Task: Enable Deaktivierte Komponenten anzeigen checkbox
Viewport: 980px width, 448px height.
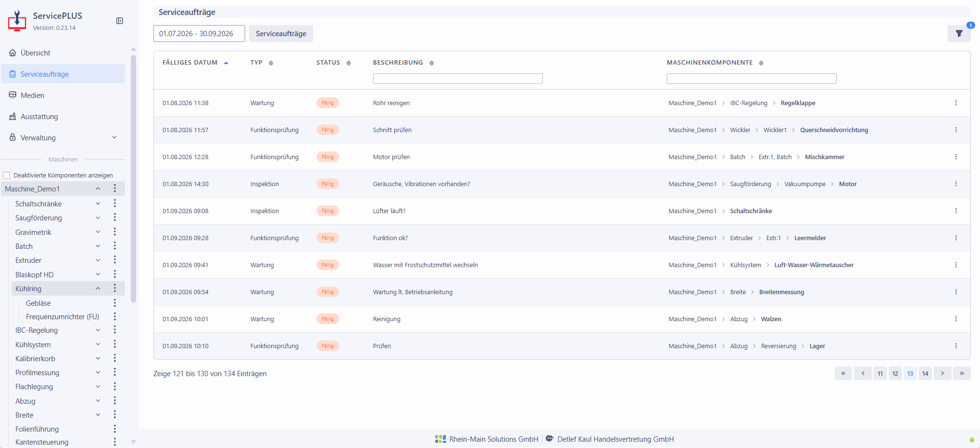Action: coord(7,176)
